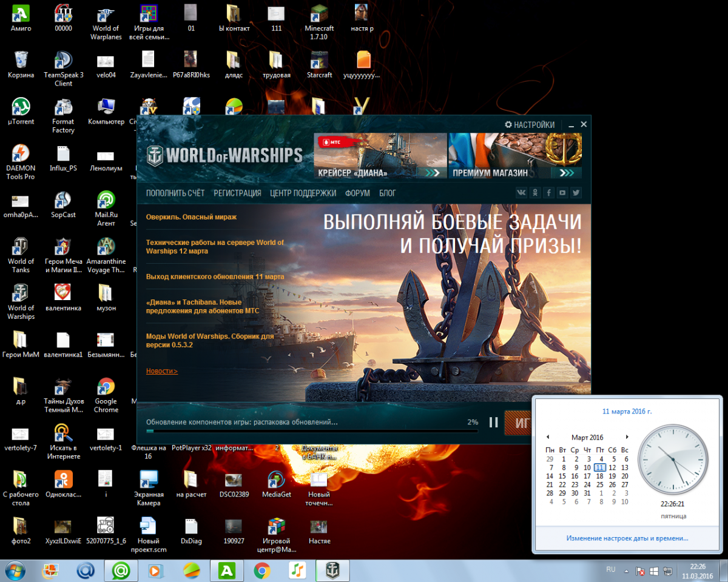Select the Экранная Камера desktop icon
This screenshot has height=582, width=728.
coord(149,489)
